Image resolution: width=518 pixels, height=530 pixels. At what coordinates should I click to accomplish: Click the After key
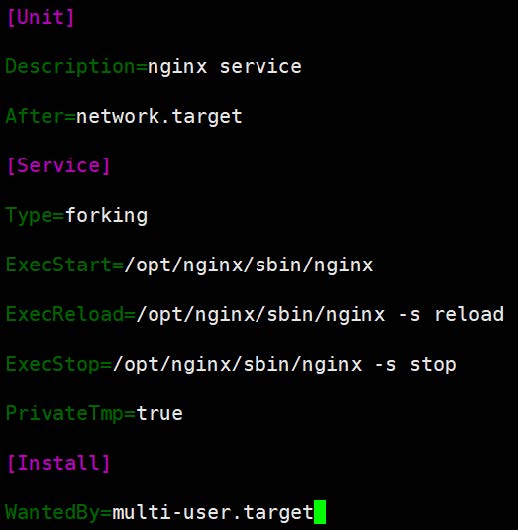[x=35, y=116]
